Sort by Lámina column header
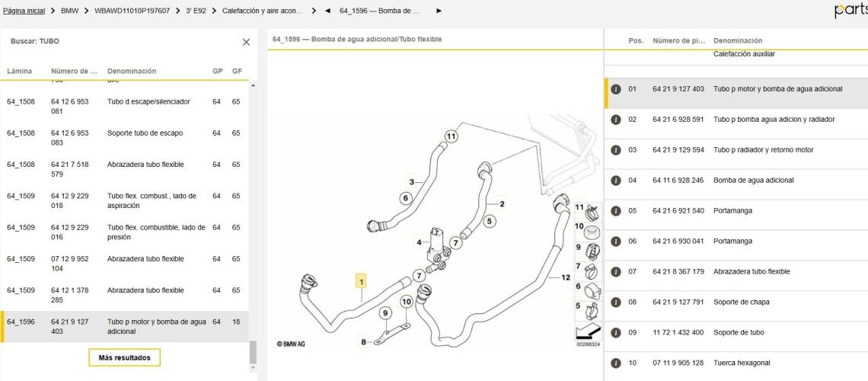The height and width of the screenshot is (381, 868). pyautogui.click(x=19, y=72)
